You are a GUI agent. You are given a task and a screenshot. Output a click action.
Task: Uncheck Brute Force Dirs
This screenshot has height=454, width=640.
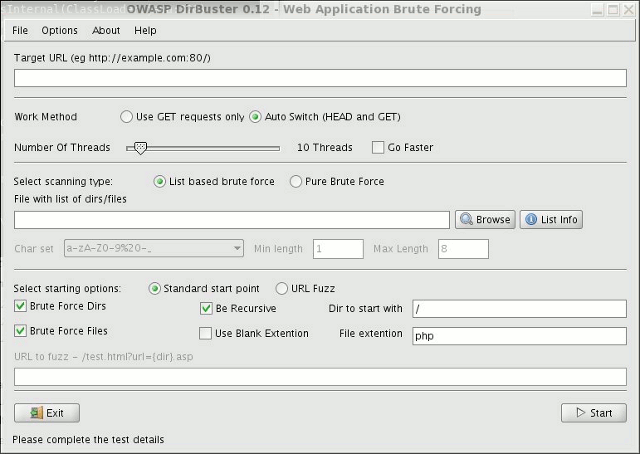click(21, 306)
